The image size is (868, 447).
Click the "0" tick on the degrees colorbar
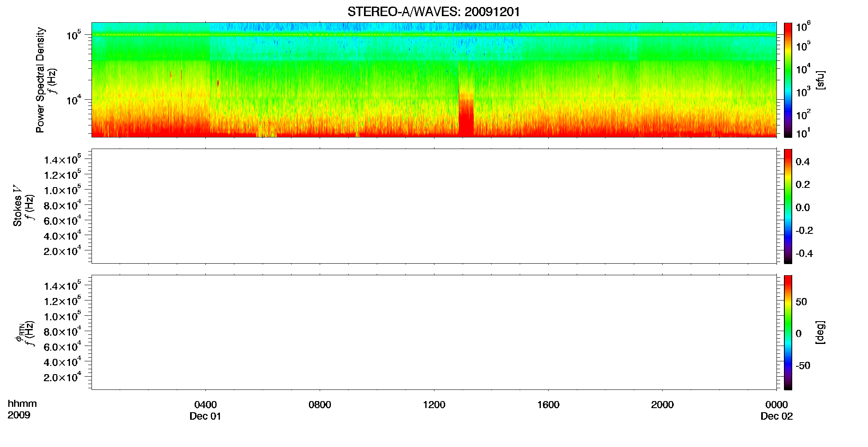(799, 334)
